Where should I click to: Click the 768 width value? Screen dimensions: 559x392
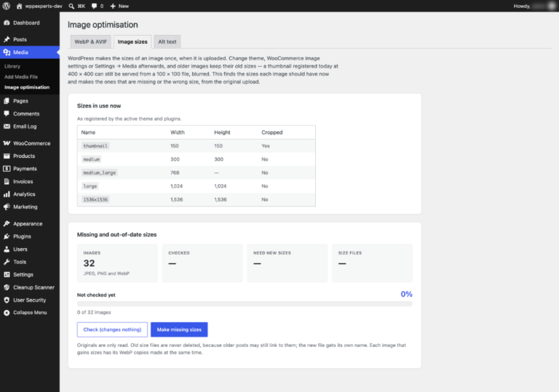point(175,173)
